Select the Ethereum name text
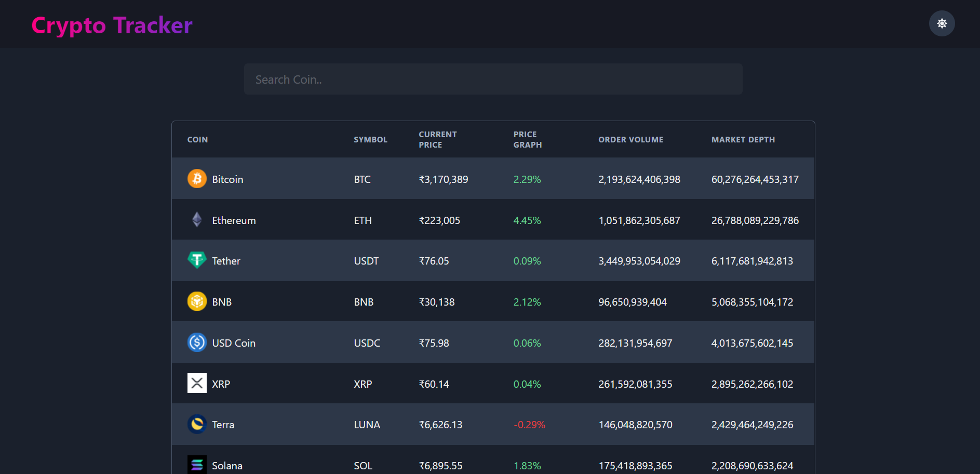The image size is (980, 474). [x=234, y=220]
